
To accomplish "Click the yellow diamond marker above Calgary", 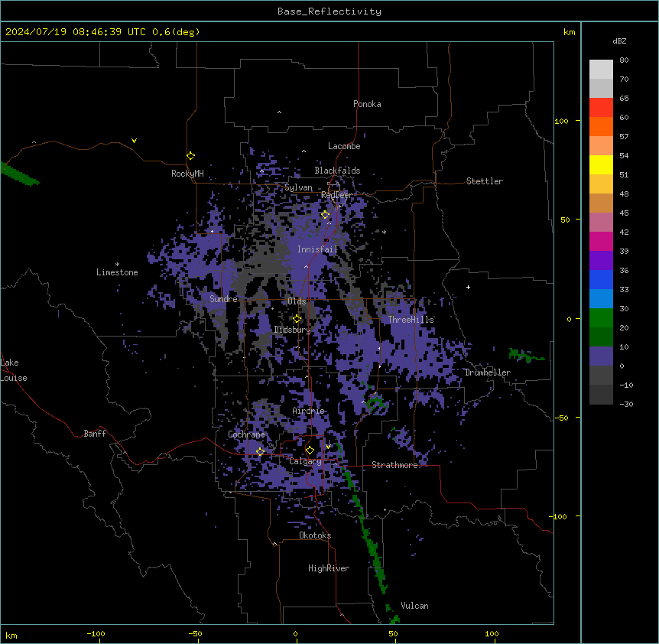I will tap(310, 450).
